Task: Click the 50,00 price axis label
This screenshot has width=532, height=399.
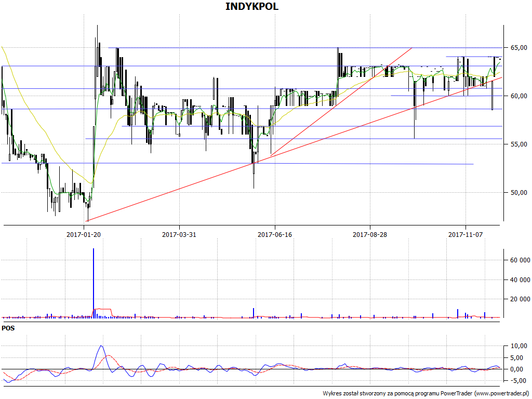Action: point(519,193)
